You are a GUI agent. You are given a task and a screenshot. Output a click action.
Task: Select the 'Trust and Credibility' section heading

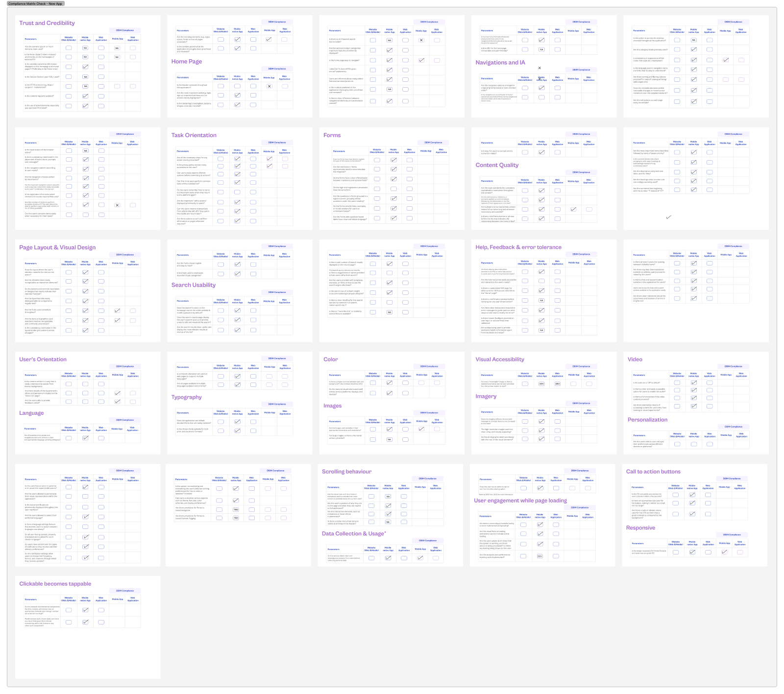pyautogui.click(x=47, y=23)
